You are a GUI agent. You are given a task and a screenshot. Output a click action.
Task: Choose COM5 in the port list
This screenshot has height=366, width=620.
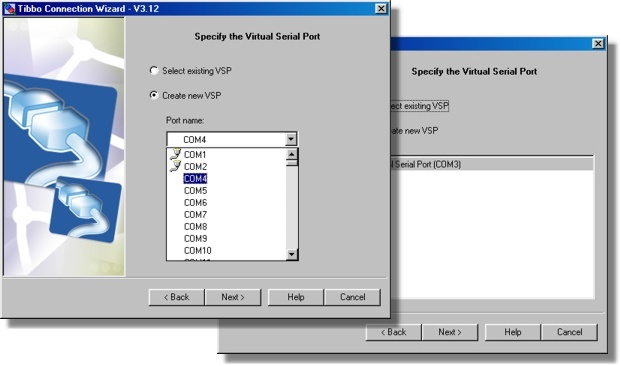click(195, 191)
